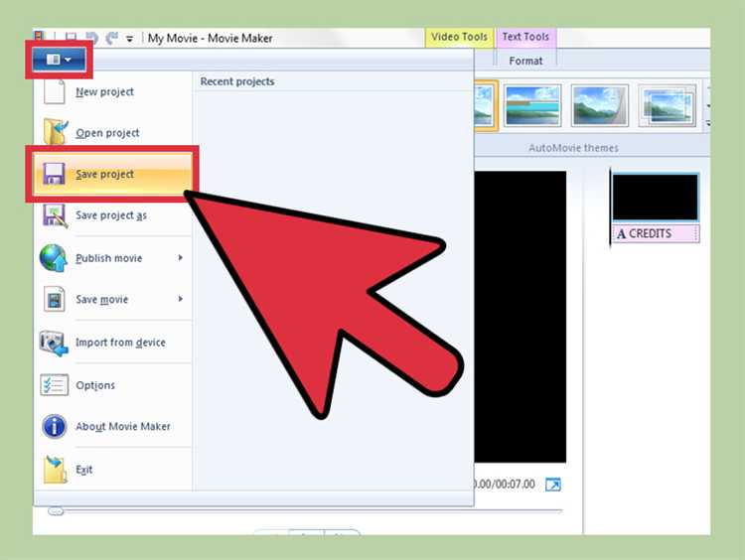This screenshot has height=560, width=745.
Task: Click the Options checklist icon
Action: pos(55,384)
